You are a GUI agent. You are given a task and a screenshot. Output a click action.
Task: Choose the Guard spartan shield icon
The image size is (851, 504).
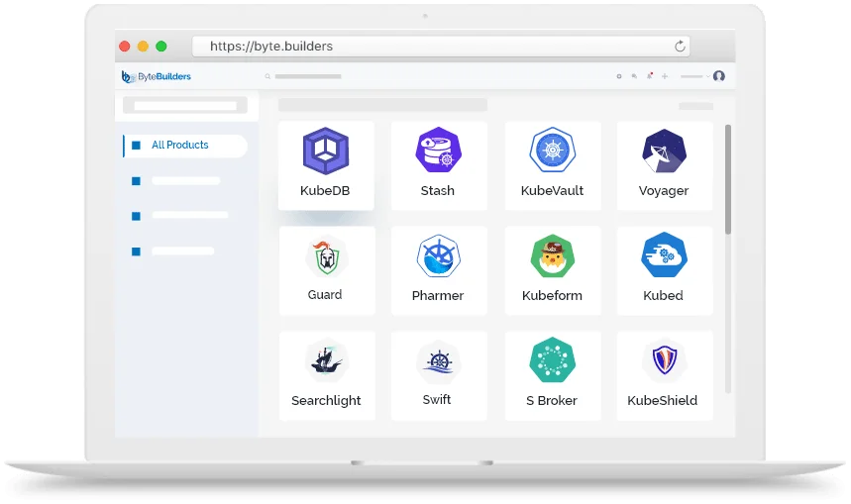pyautogui.click(x=325, y=257)
